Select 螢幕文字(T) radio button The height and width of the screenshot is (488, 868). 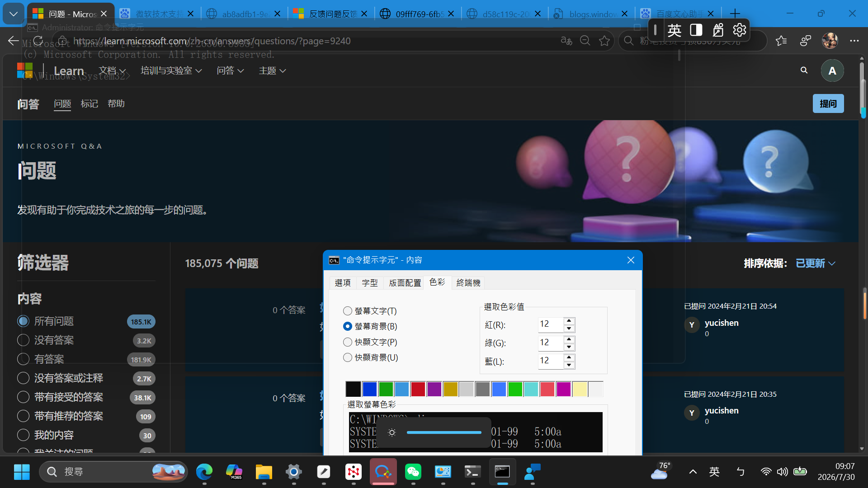point(347,311)
